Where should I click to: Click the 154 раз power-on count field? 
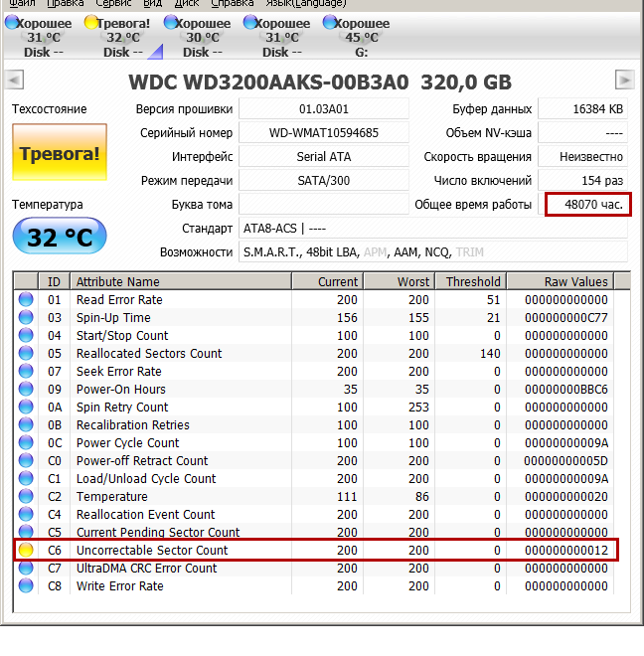pos(582,181)
